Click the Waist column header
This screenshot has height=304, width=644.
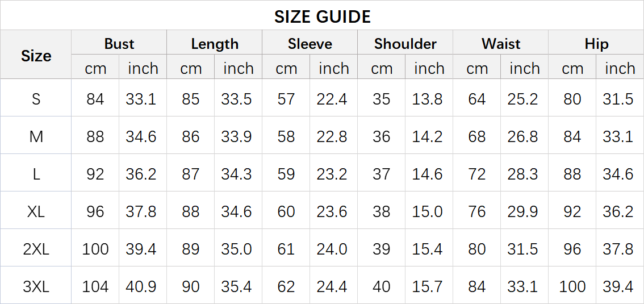click(x=501, y=44)
